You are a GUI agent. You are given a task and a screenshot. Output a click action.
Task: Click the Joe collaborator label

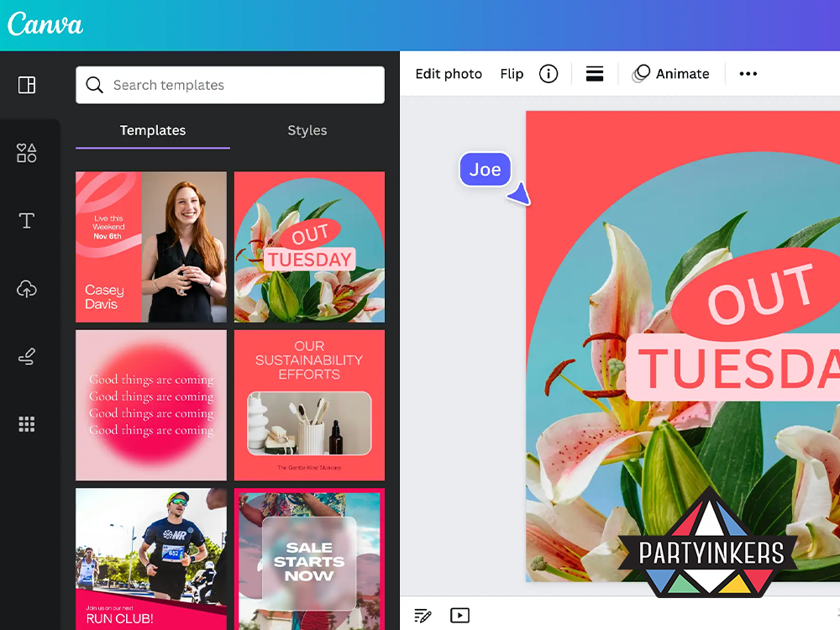point(486,170)
